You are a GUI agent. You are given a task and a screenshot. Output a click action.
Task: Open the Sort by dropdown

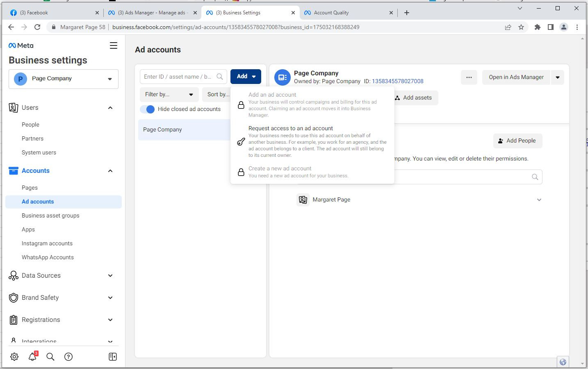point(217,95)
